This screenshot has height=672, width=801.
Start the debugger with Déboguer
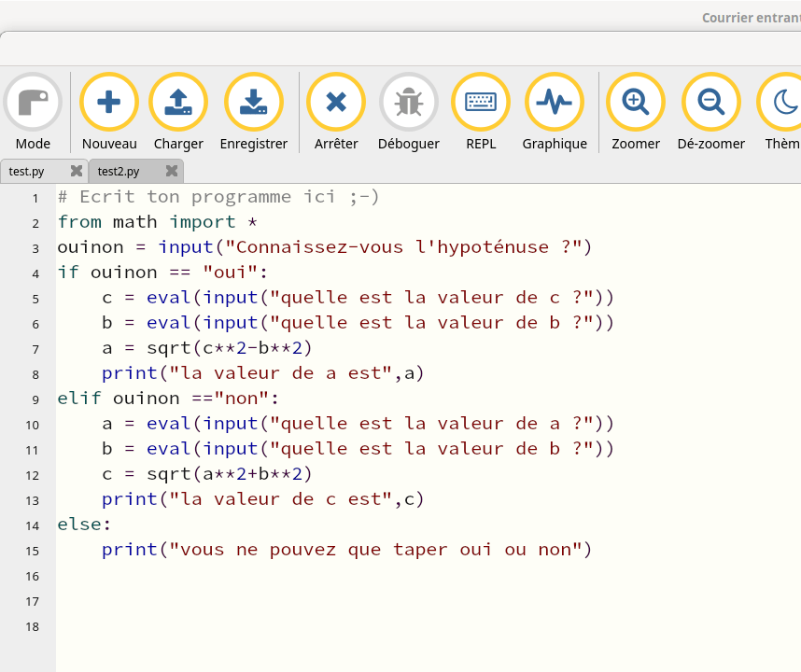409,102
